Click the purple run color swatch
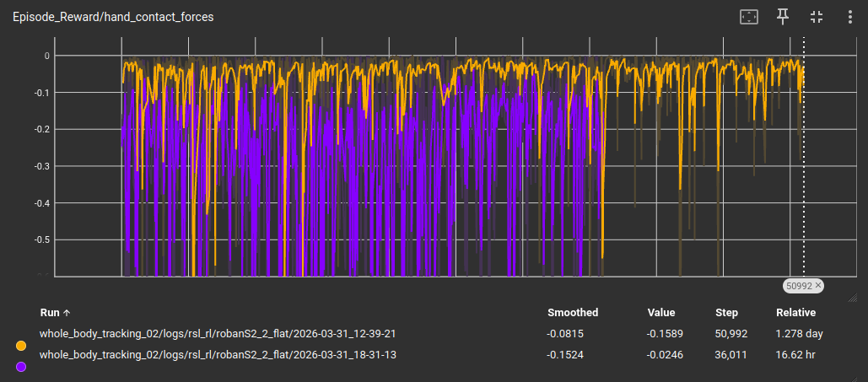The width and height of the screenshot is (868, 382). pos(21,367)
